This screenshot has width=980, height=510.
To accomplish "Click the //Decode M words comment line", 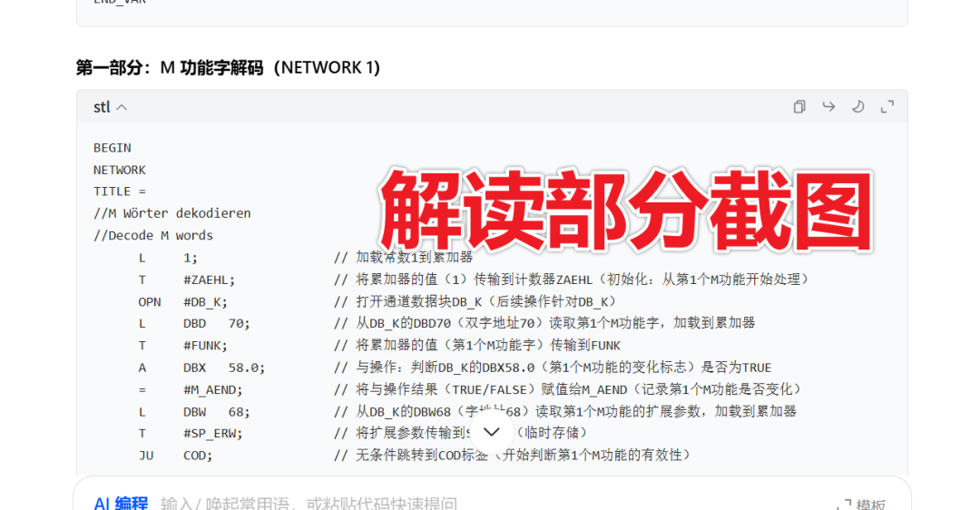I will [153, 236].
